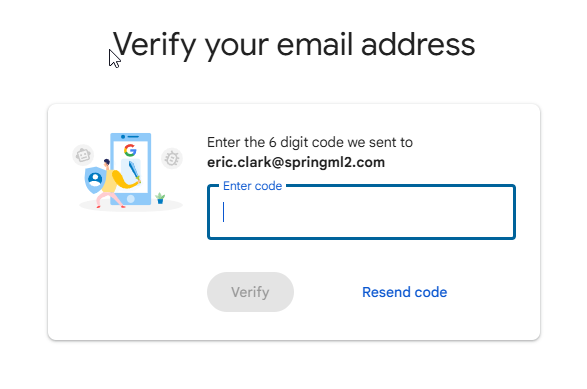
Task: Click the 'Verify your email address' heading
Action: [x=294, y=45]
